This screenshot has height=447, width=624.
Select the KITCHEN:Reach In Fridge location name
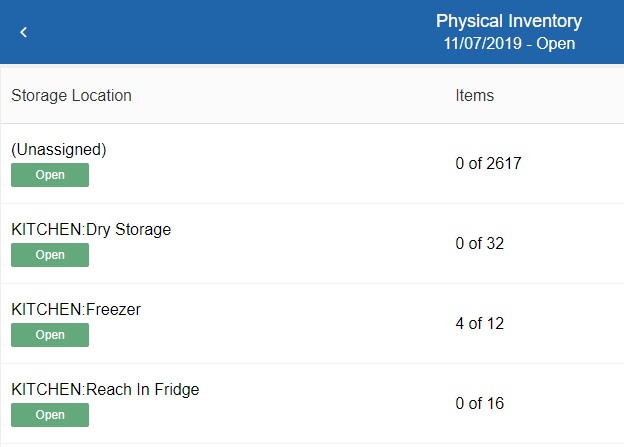point(105,389)
